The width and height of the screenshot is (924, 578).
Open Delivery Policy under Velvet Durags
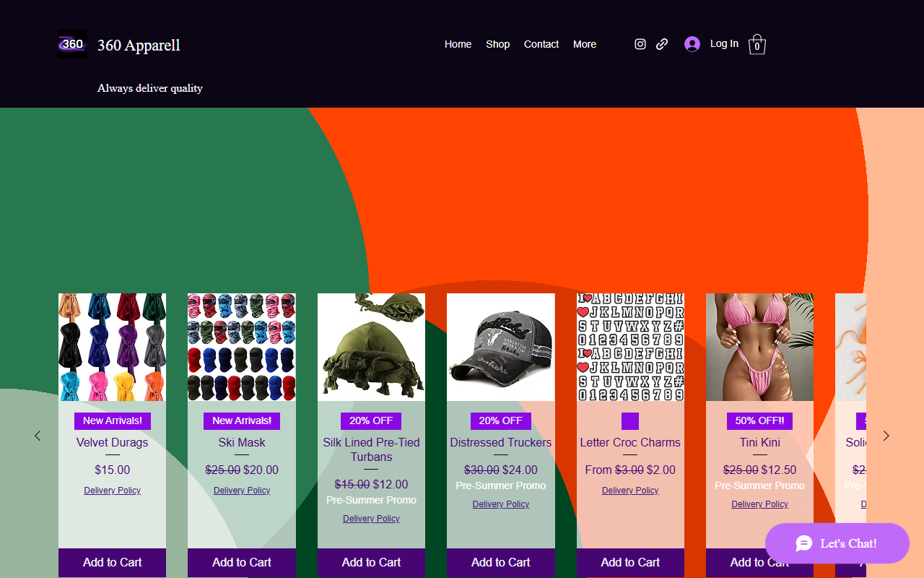pos(112,491)
